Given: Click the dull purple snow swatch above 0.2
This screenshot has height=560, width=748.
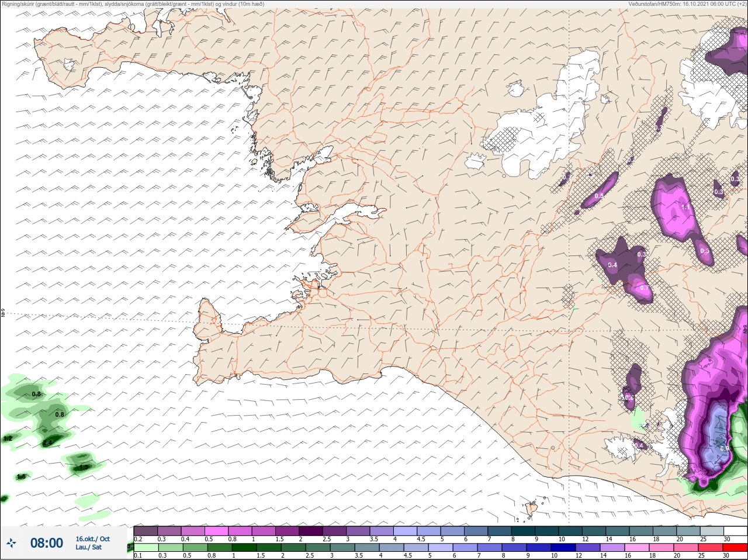Looking at the screenshot, I should click(146, 531).
